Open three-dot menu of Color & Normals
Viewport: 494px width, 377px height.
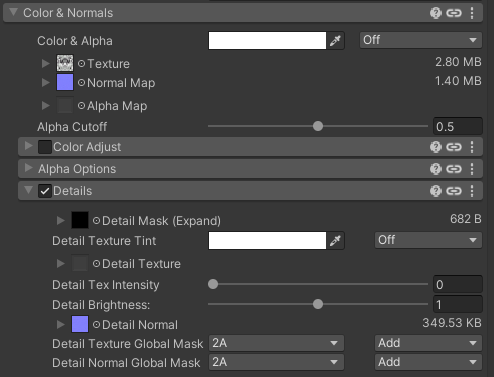(x=472, y=13)
